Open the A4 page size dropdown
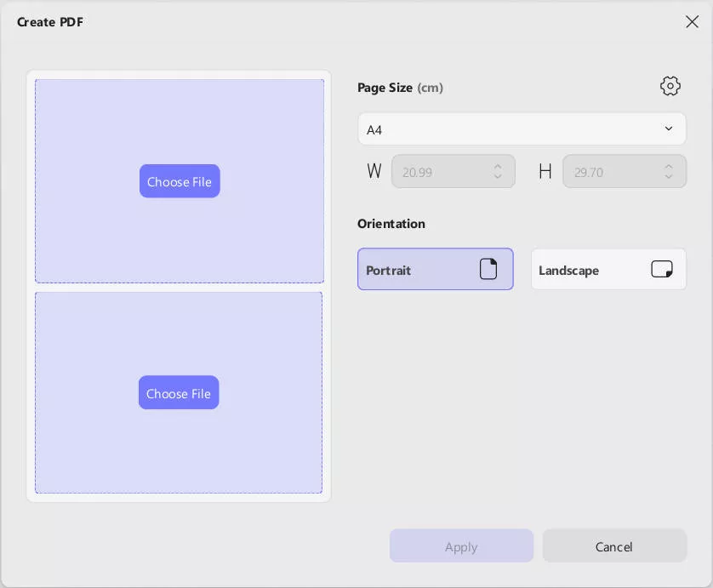Viewport: 713px width, 588px height. (x=522, y=128)
